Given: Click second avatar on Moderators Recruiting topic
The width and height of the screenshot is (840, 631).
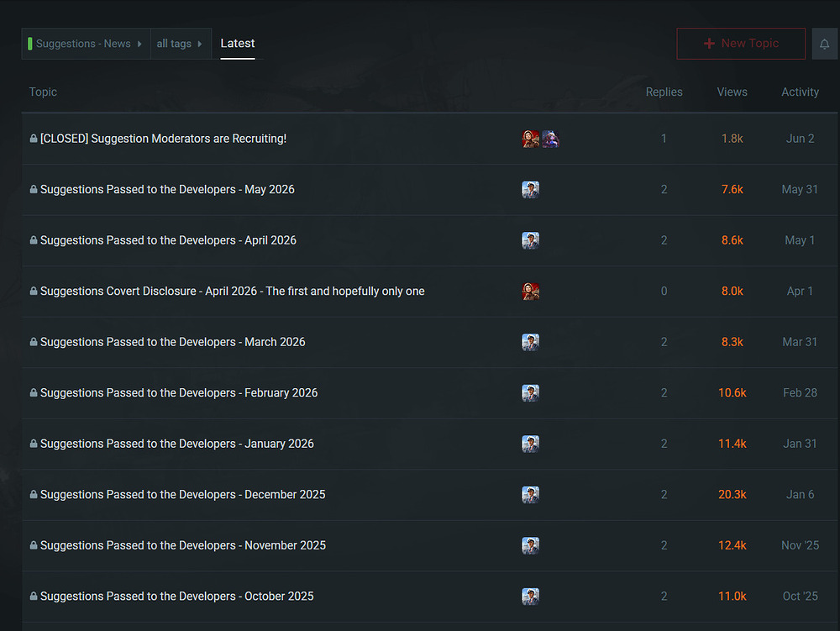Looking at the screenshot, I should pyautogui.click(x=550, y=139).
